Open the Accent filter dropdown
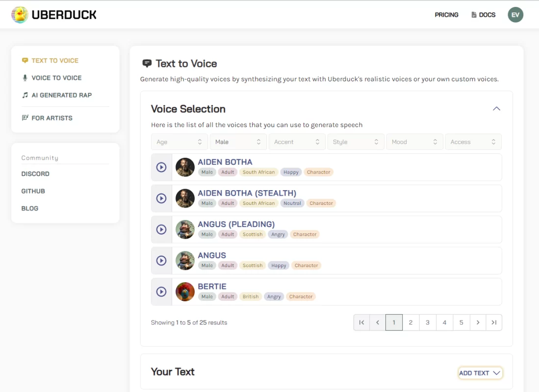Screen dimensions: 539x392 click(x=297, y=142)
